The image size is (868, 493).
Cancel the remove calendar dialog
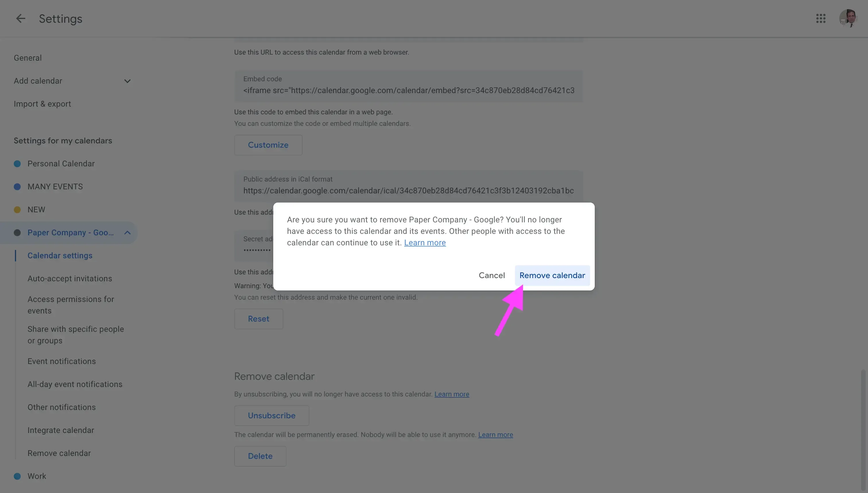click(491, 275)
